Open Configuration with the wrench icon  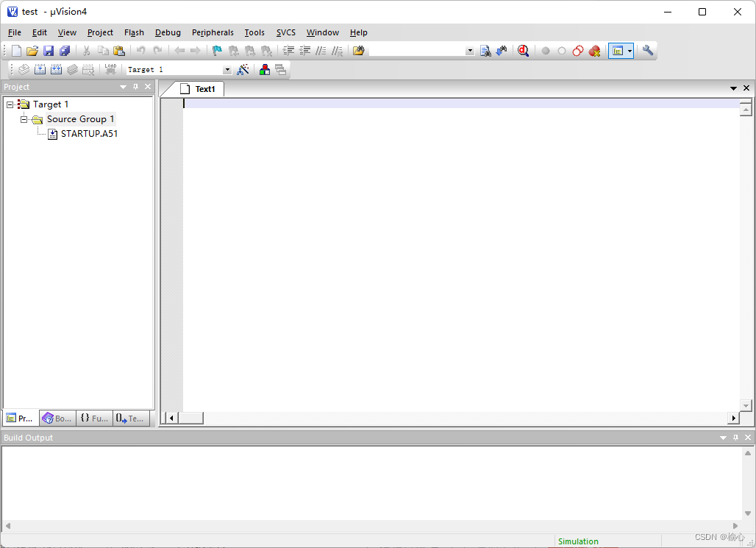click(x=647, y=51)
